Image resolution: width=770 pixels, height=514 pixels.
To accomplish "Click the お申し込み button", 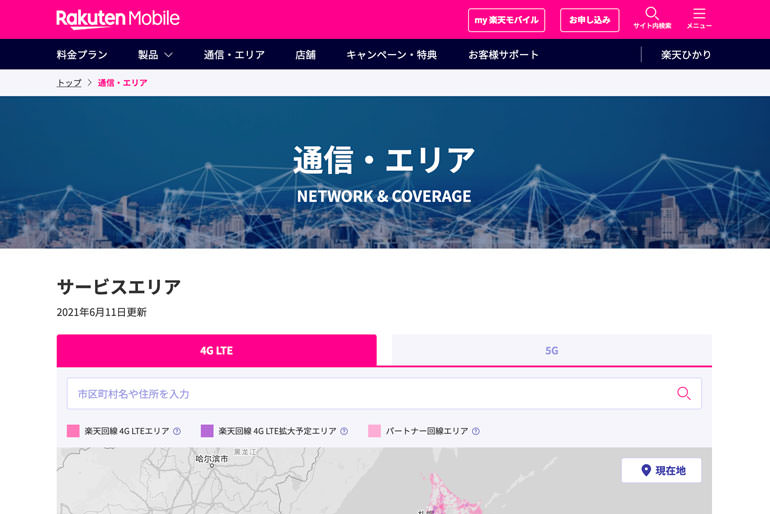I will (x=589, y=20).
